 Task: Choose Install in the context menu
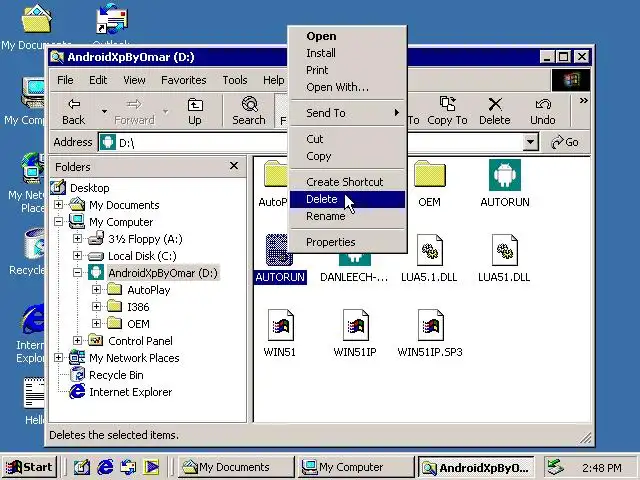(347, 53)
